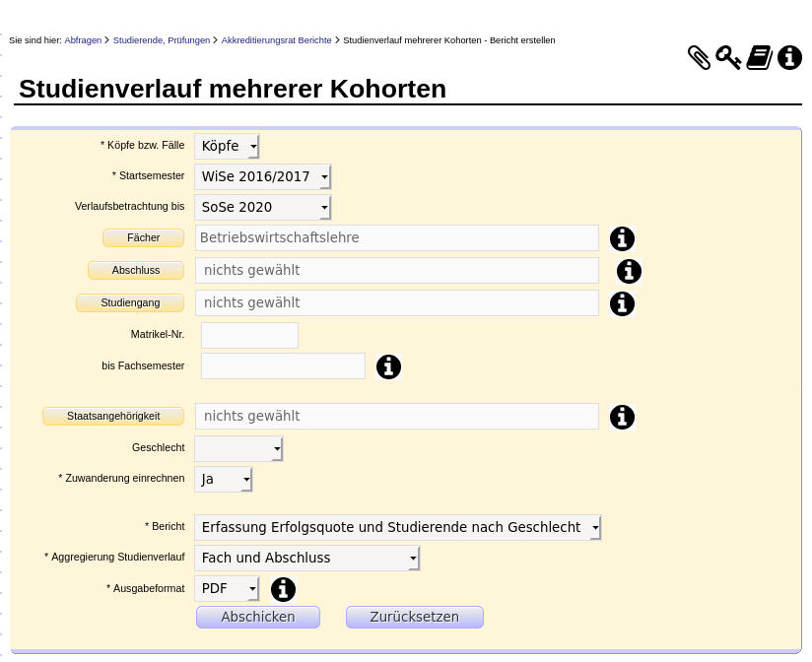
Task: Click the info icon in page header
Action: (x=789, y=57)
